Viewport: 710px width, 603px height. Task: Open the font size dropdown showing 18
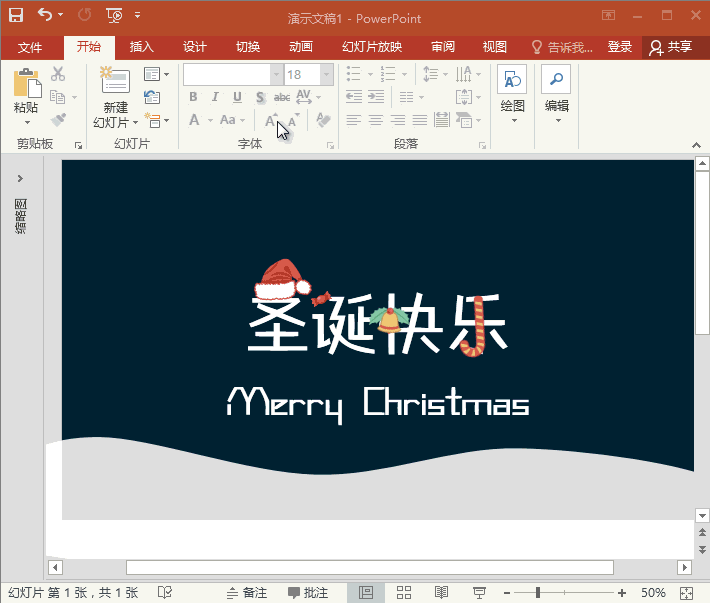tap(326, 75)
